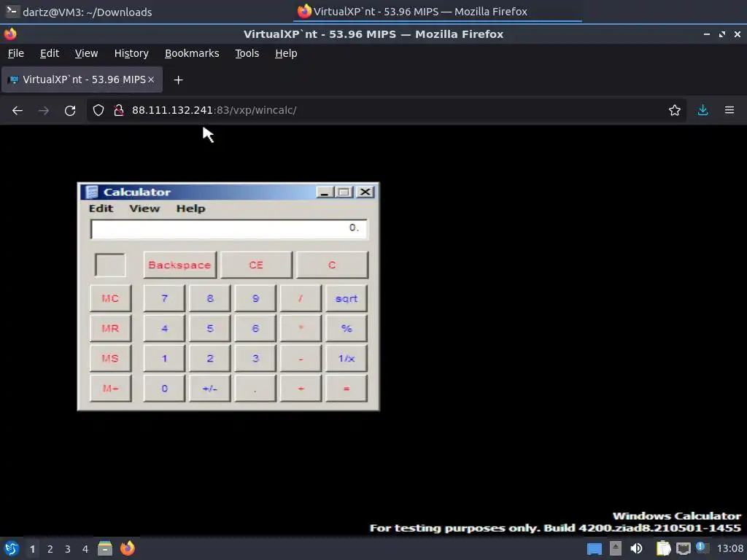
Task: Switch to workspace 4
Action: point(85,549)
